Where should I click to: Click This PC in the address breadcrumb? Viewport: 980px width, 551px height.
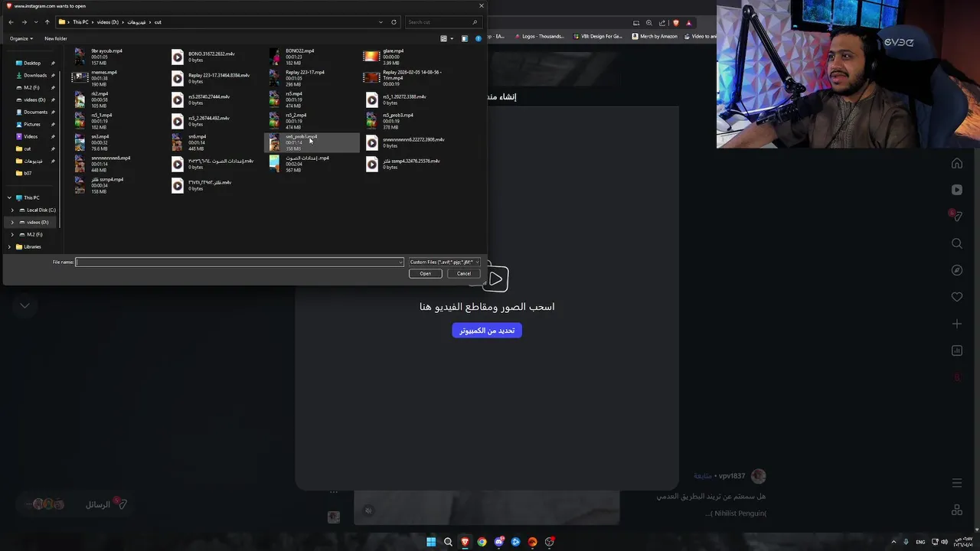80,22
